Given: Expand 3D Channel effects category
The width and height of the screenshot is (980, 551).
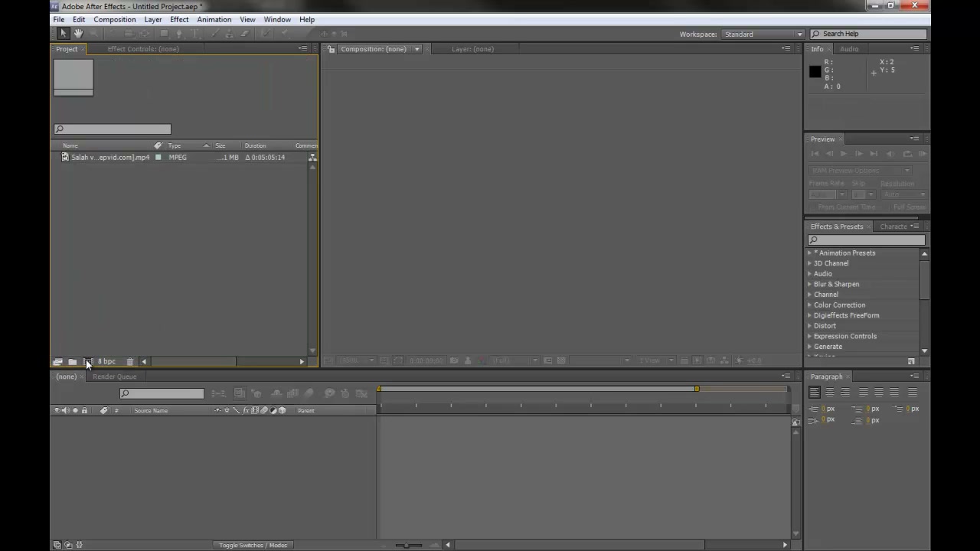Looking at the screenshot, I should (810, 263).
